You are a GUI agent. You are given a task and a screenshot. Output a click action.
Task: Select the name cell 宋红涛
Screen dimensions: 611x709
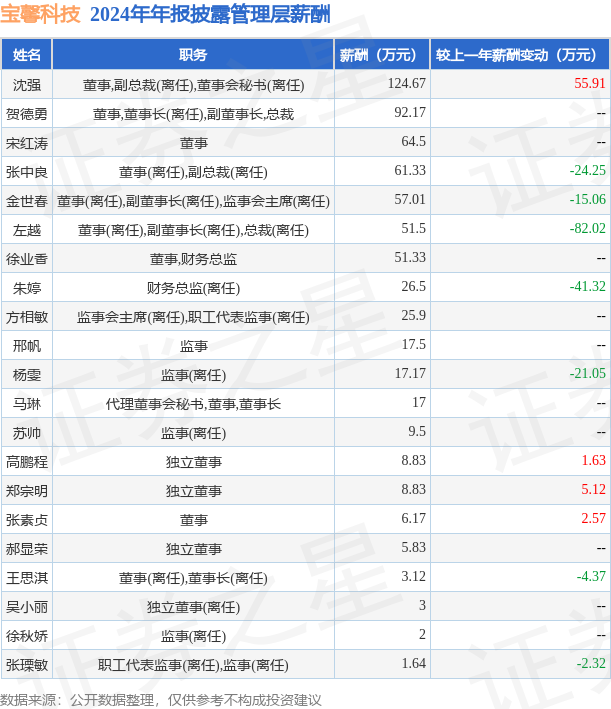[x=27, y=143]
